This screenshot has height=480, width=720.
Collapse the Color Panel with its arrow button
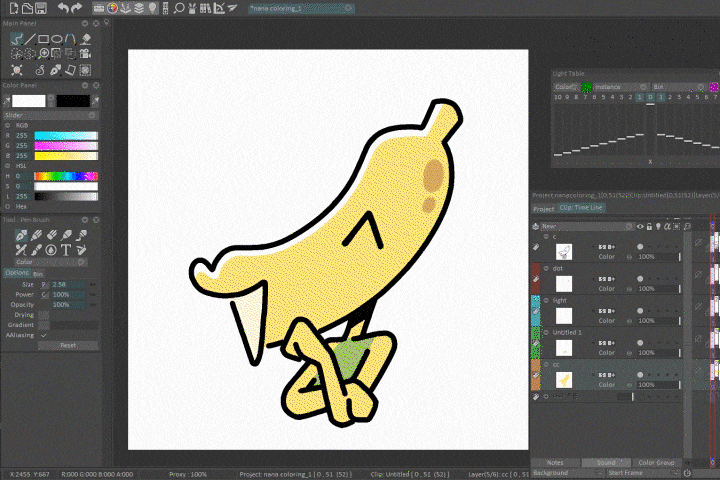point(85,85)
